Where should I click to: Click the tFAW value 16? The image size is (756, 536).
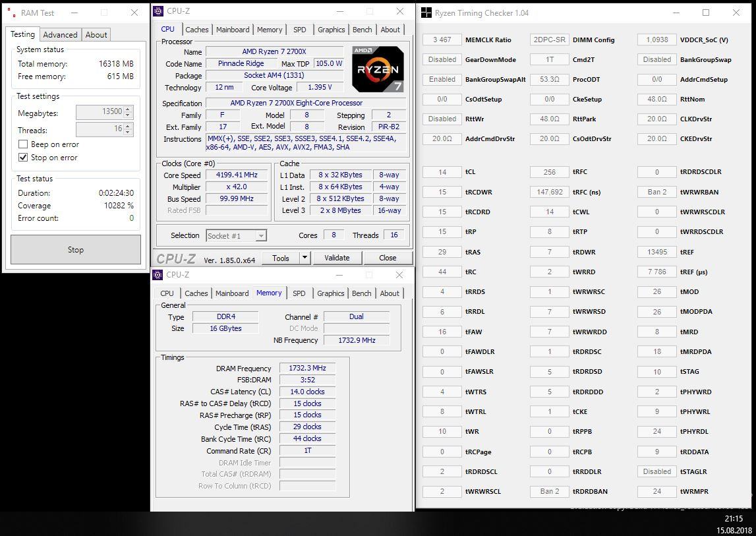click(x=442, y=332)
